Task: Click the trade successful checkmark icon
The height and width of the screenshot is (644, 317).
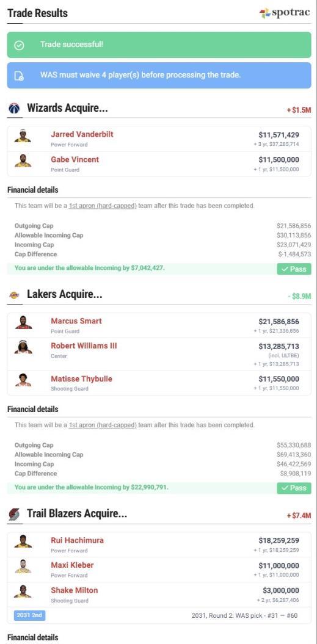Action: point(20,45)
